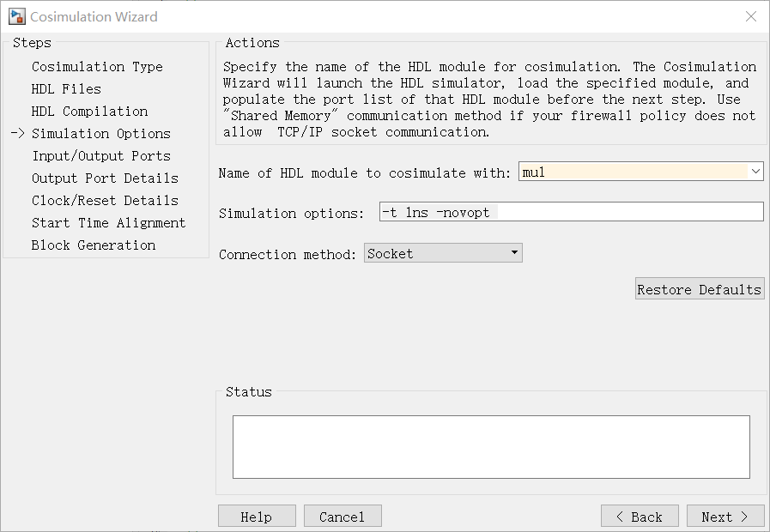Go to the Next wizard step

(725, 517)
